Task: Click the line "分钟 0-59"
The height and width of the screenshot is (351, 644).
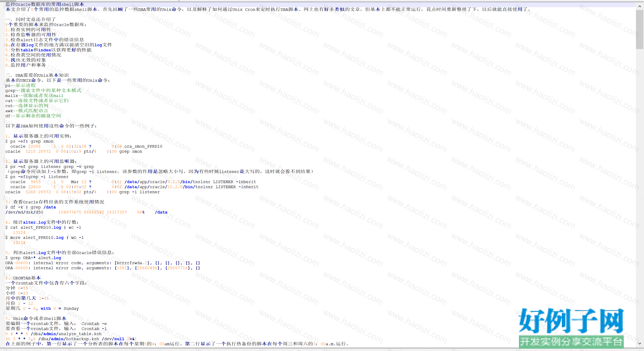Action: click(17, 288)
